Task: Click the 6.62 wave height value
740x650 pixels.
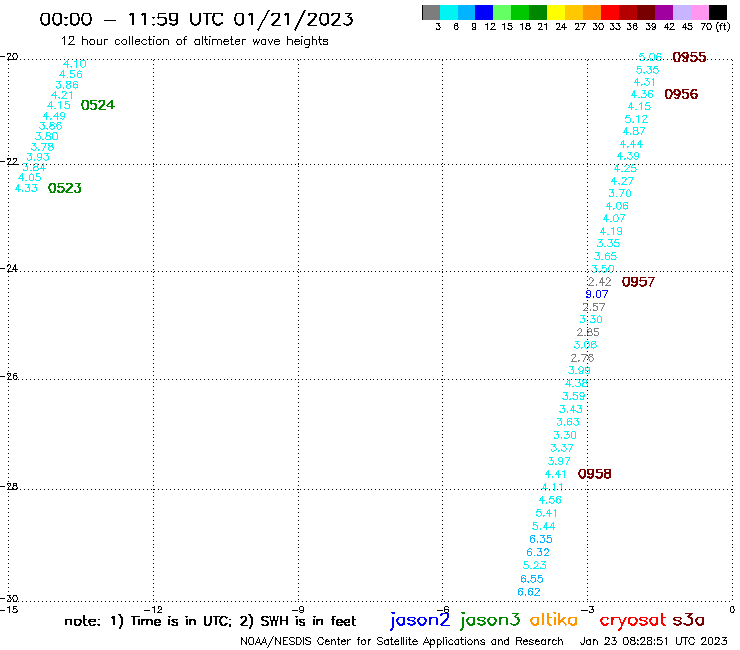Action: coord(529,592)
